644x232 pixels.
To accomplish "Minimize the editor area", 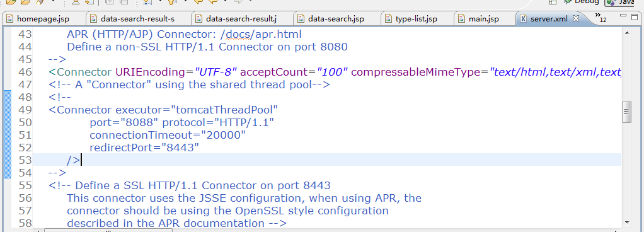I will [x=623, y=16].
